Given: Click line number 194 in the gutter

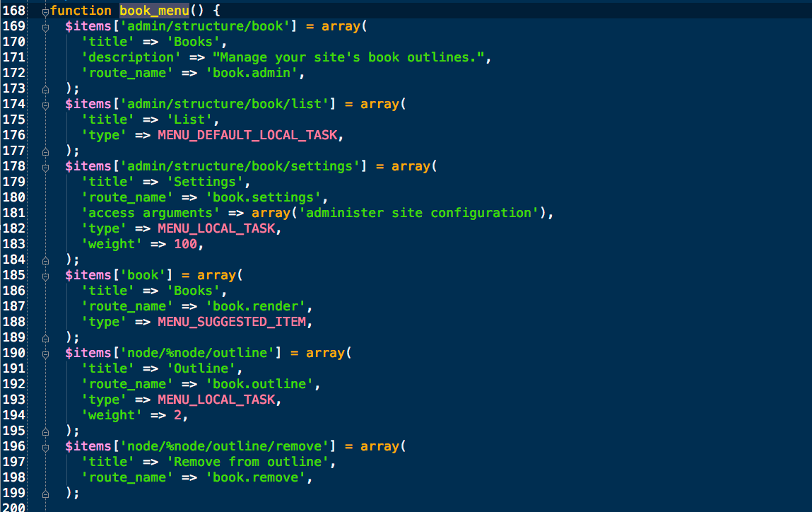Looking at the screenshot, I should [14, 416].
